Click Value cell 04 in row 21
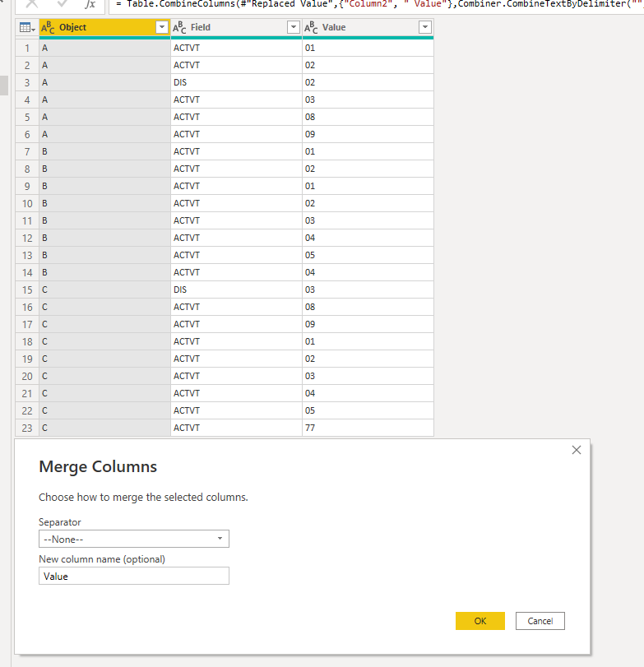The height and width of the screenshot is (667, 644). point(368,393)
